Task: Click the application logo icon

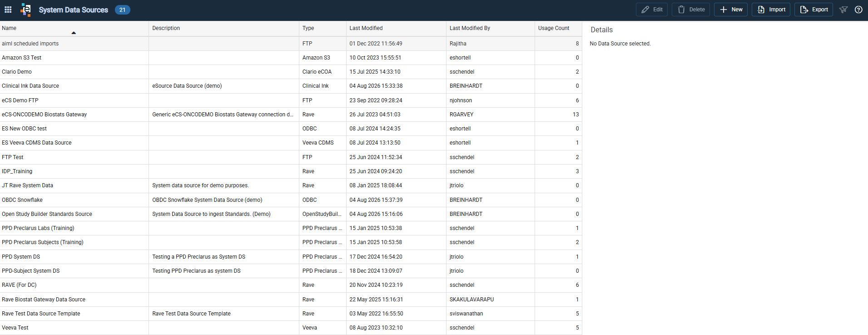Action: [26, 10]
